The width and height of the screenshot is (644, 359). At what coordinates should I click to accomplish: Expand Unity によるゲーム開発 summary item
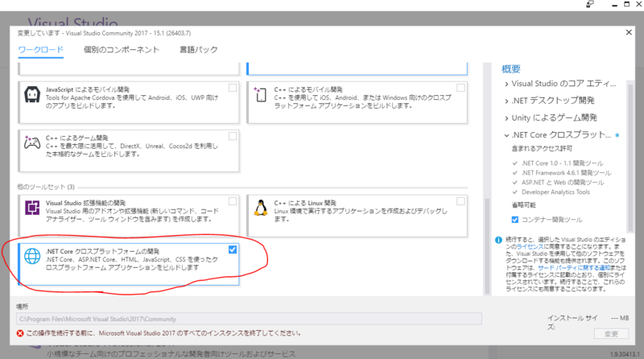(506, 118)
